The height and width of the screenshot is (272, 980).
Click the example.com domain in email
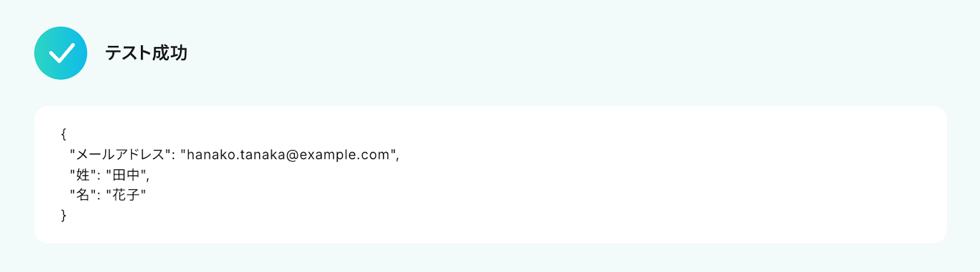pyautogui.click(x=344, y=154)
